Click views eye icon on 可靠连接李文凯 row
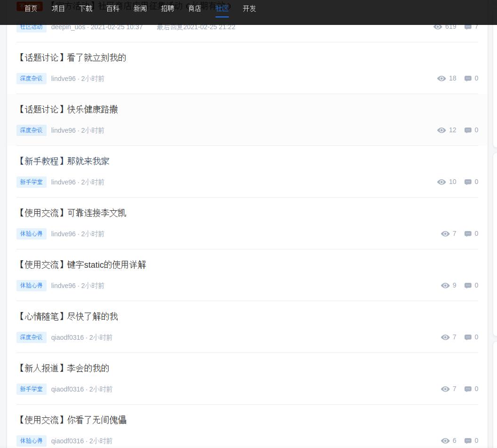The height and width of the screenshot is (448, 497). (445, 234)
